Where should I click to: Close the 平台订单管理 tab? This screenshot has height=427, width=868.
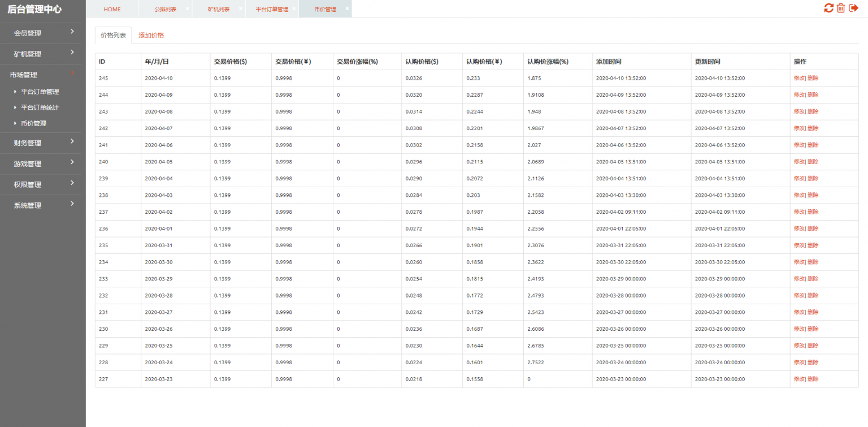(294, 8)
